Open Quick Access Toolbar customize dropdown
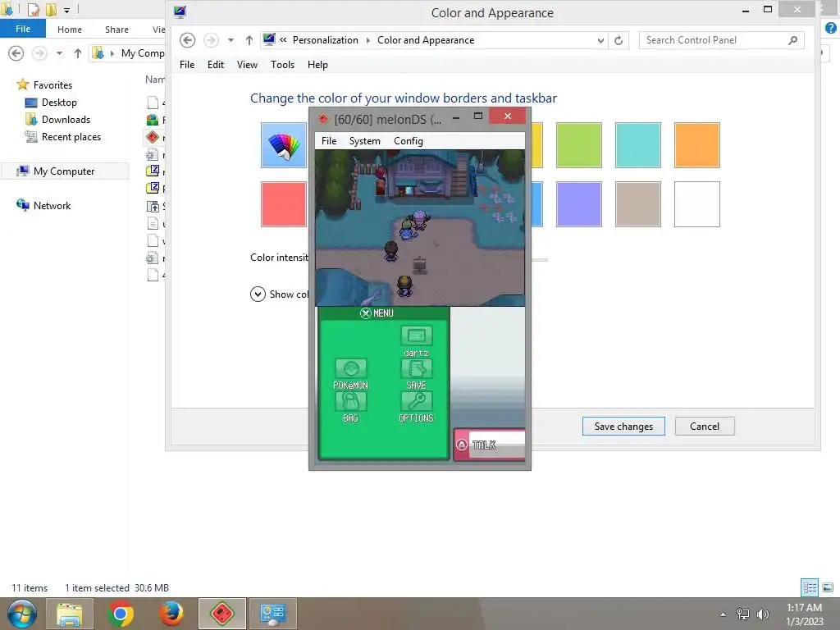 click(x=66, y=10)
